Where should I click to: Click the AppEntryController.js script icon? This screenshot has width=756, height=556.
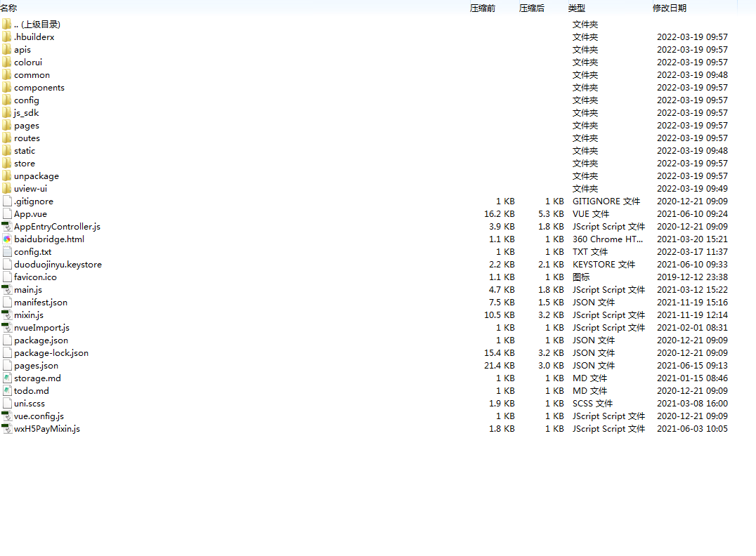click(7, 227)
